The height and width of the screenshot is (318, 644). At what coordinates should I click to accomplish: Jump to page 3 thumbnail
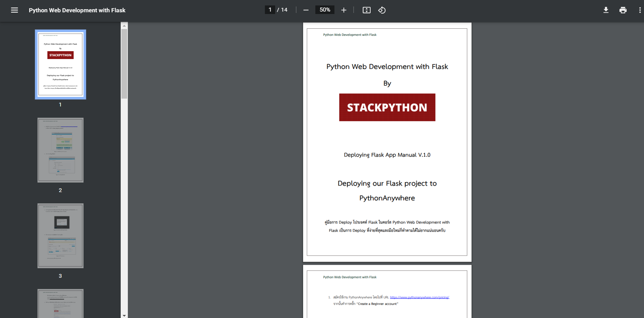[60, 236]
